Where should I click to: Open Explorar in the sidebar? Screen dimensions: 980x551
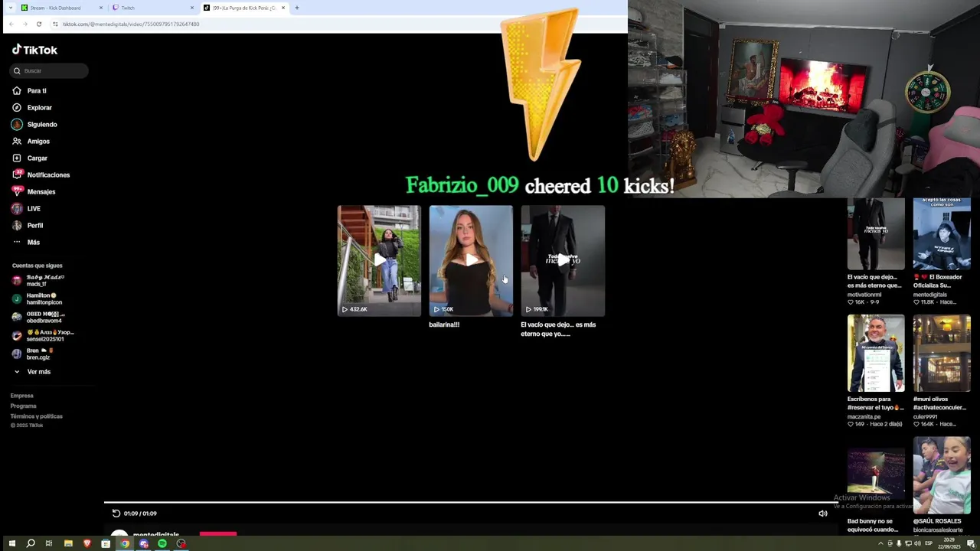39,108
